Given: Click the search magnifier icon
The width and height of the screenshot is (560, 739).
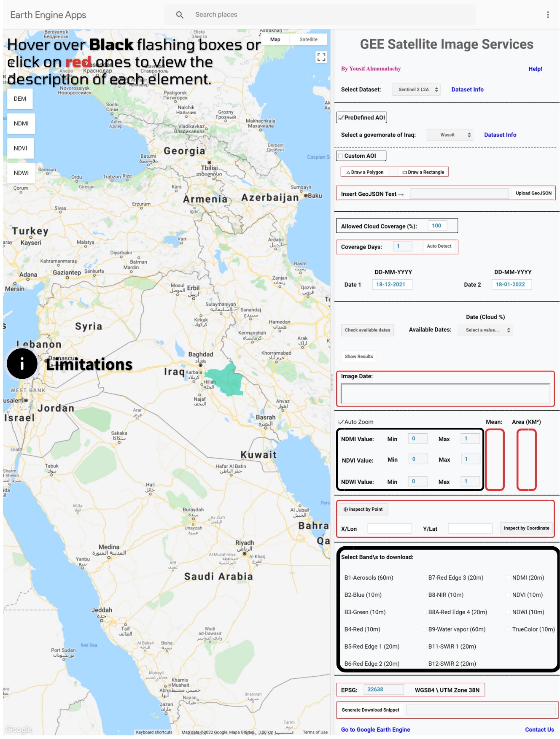Looking at the screenshot, I should pyautogui.click(x=180, y=15).
